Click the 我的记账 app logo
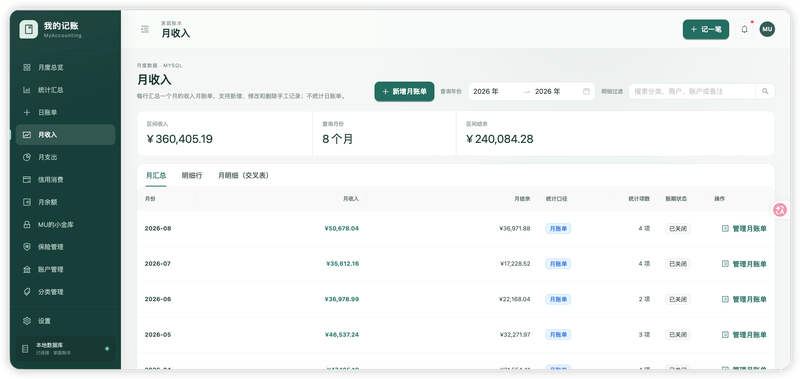 (x=29, y=29)
